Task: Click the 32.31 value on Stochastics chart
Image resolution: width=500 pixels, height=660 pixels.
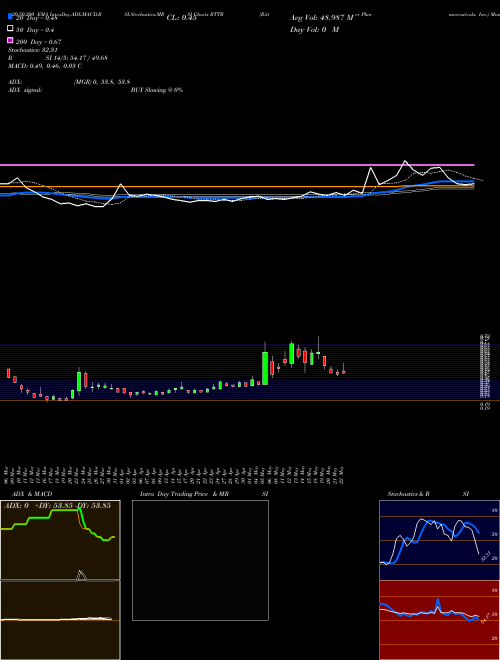Action: click(x=486, y=556)
